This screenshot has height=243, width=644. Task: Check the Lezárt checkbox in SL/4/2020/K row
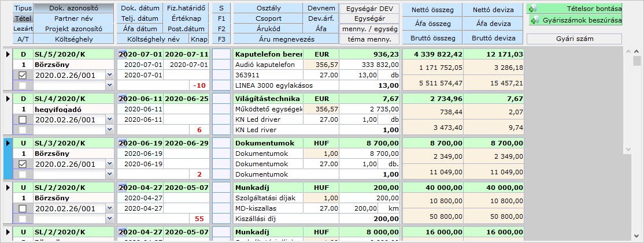[x=23, y=119]
